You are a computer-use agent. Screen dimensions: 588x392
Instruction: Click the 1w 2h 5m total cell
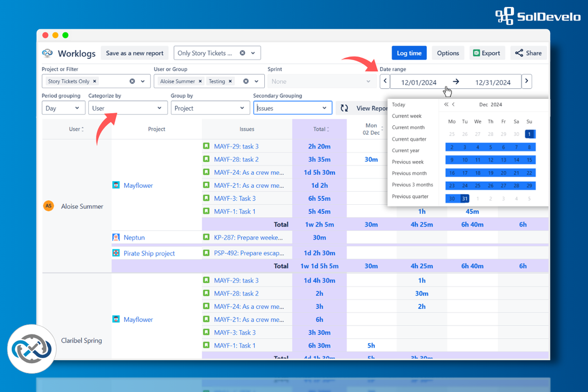click(319, 224)
